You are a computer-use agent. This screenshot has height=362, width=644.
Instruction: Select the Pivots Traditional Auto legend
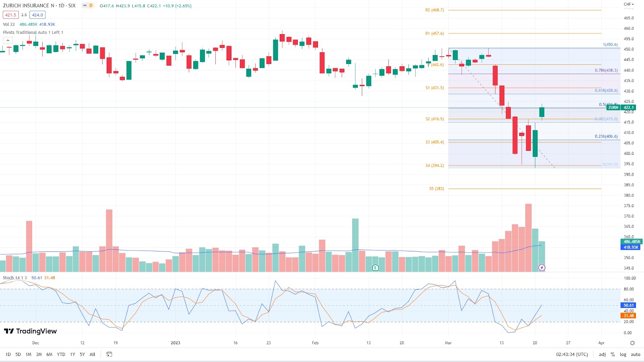33,32
